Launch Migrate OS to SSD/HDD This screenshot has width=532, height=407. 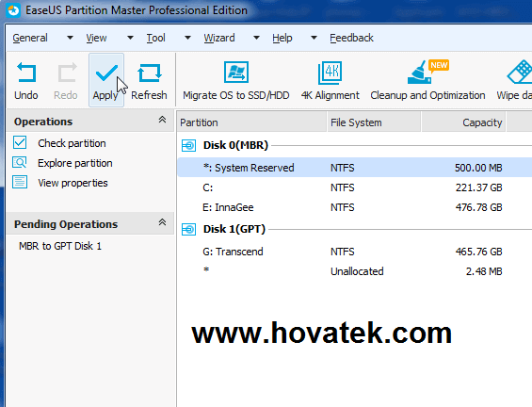pyautogui.click(x=236, y=80)
